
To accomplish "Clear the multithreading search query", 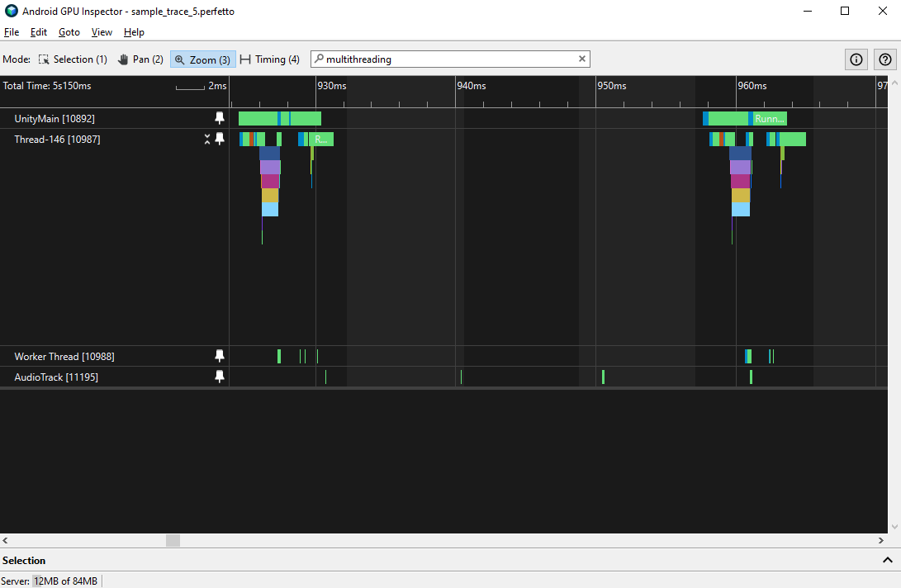I will click(x=582, y=59).
